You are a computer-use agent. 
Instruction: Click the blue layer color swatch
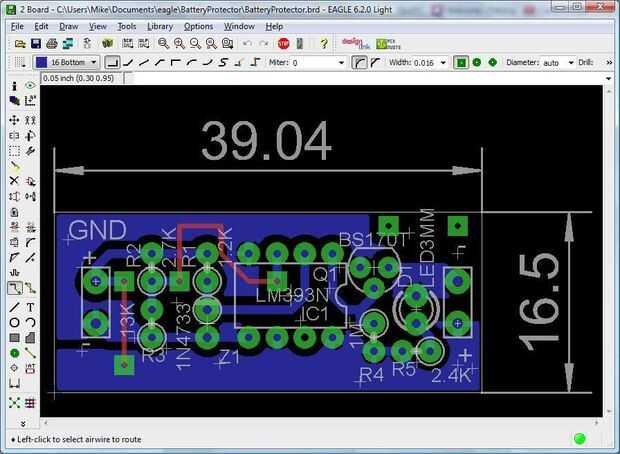(x=42, y=62)
